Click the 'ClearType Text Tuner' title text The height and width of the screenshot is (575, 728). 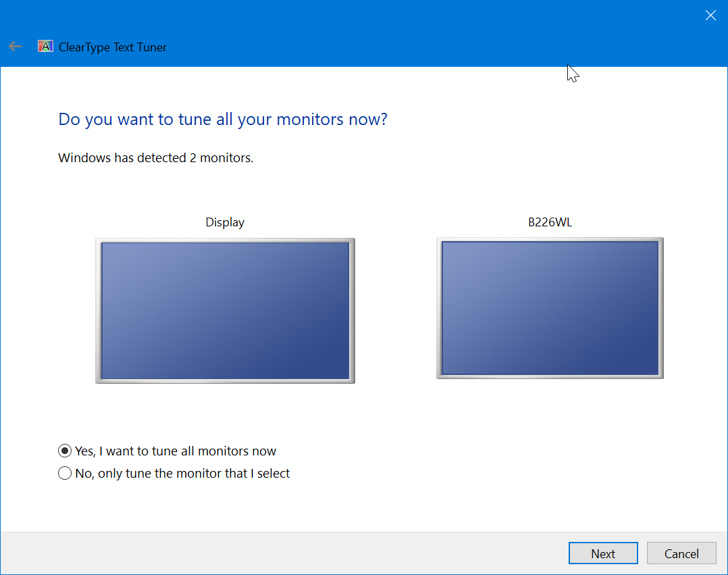pyautogui.click(x=112, y=47)
